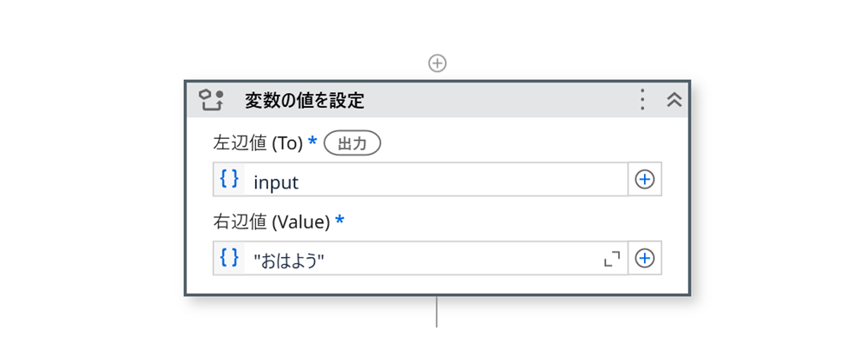This screenshot has width=868, height=357.
Task: Open the three-dot options menu
Action: (642, 100)
